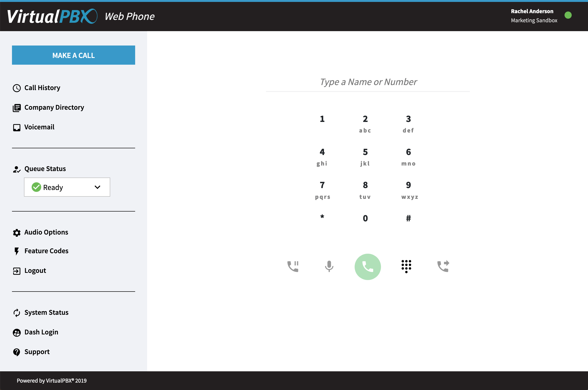The image size is (588, 390).
Task: Click the Call History clock icon
Action: click(17, 87)
